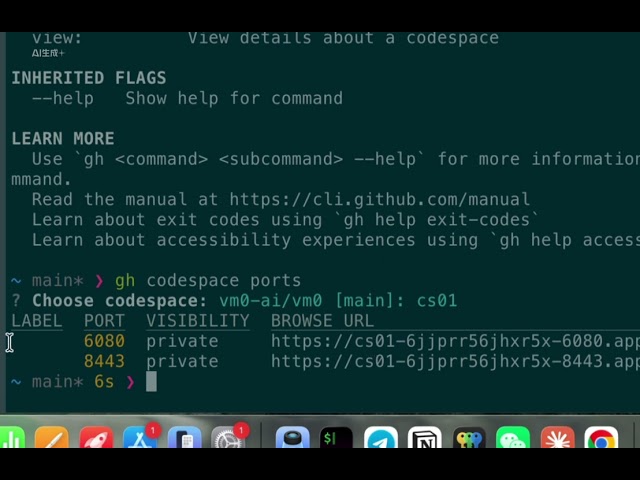Open the cs01 port 6080 browse URL
This screenshot has height=480, width=640.
pos(455,341)
